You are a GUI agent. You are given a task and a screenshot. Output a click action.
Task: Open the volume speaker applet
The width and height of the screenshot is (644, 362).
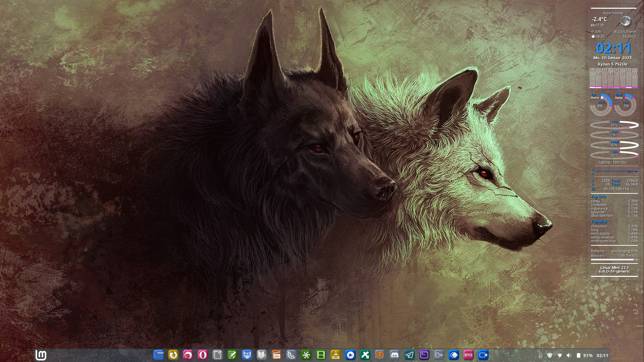[x=569, y=355]
